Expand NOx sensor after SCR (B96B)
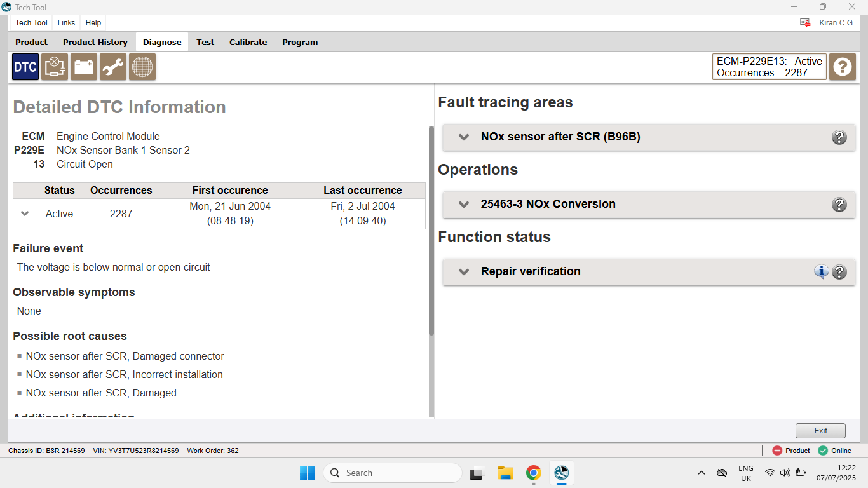 (x=464, y=137)
